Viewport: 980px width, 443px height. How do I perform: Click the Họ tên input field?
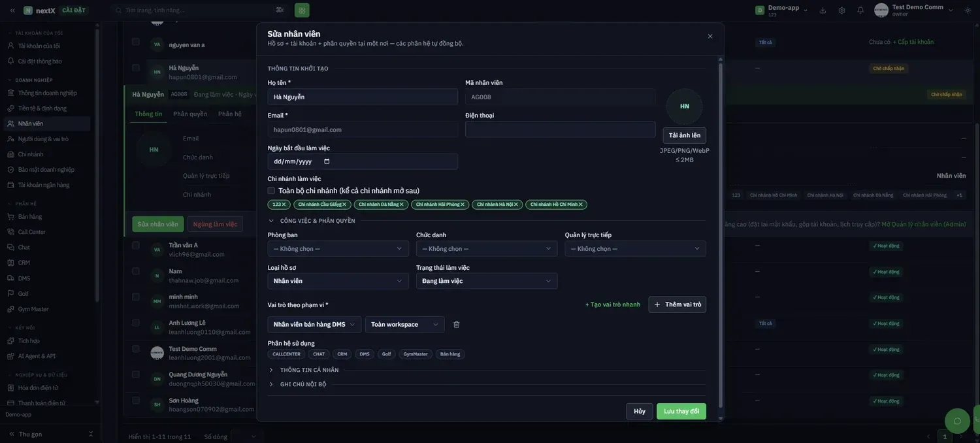pyautogui.click(x=363, y=97)
